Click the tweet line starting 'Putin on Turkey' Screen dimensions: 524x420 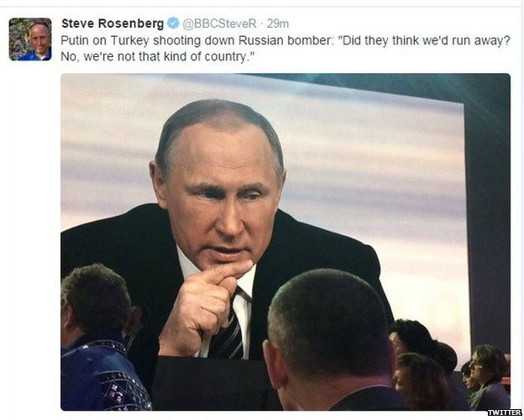[x=286, y=40]
